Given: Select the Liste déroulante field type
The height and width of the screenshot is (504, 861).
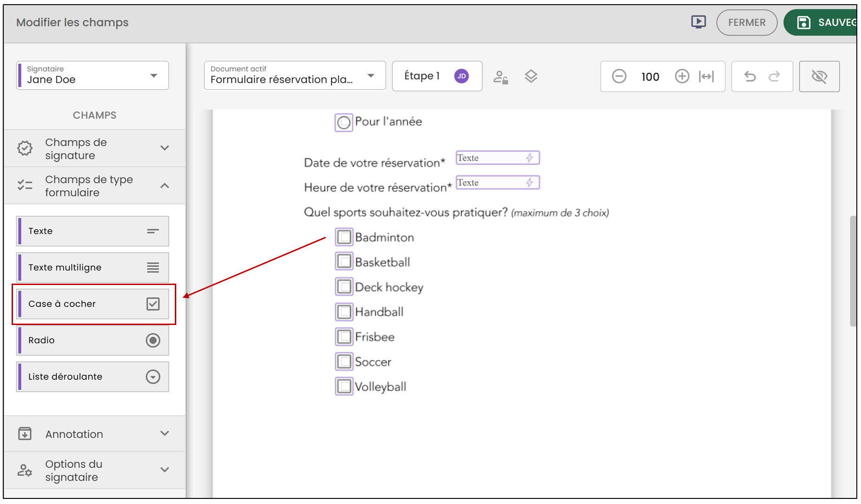Looking at the screenshot, I should [93, 377].
